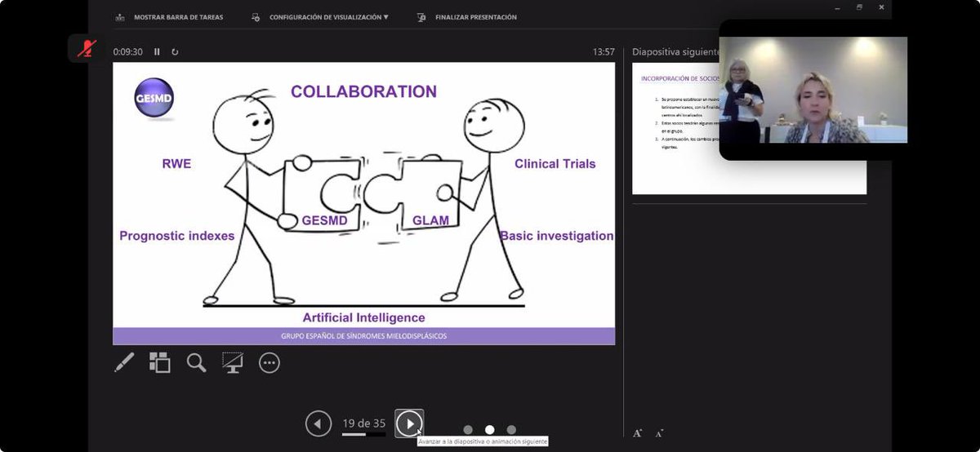Screen dimensions: 980x452
Task: Click the elapsed time 0:09:30
Action: [128, 51]
